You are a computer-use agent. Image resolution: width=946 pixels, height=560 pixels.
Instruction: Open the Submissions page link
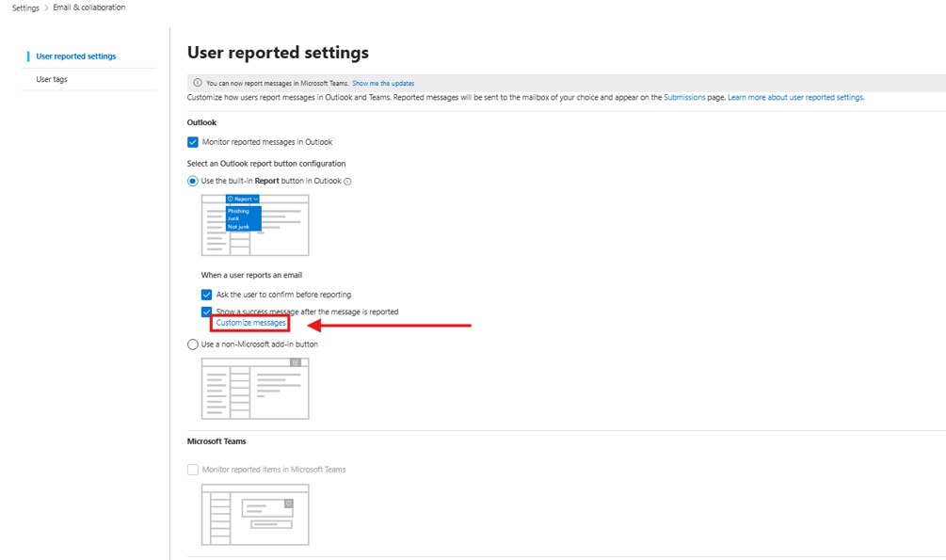tap(684, 97)
